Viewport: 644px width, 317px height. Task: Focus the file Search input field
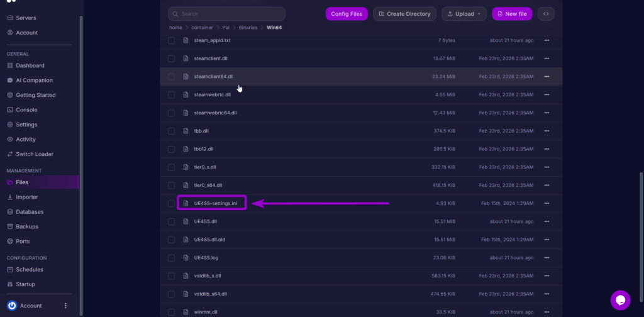[x=226, y=14]
